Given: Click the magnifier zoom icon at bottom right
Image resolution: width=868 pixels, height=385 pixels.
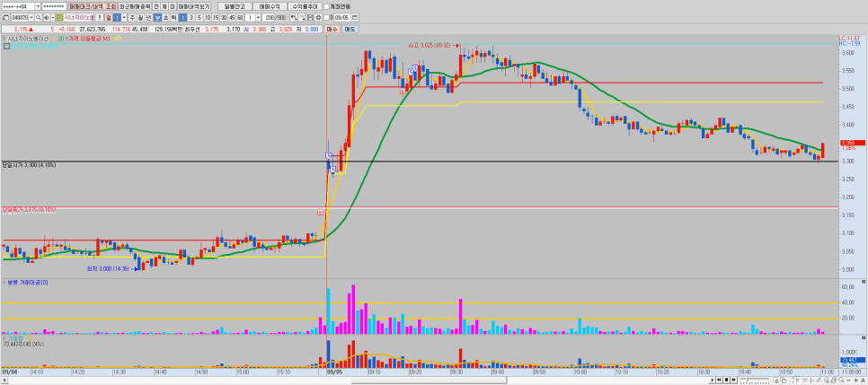Looking at the screenshot, I should [x=841, y=380].
